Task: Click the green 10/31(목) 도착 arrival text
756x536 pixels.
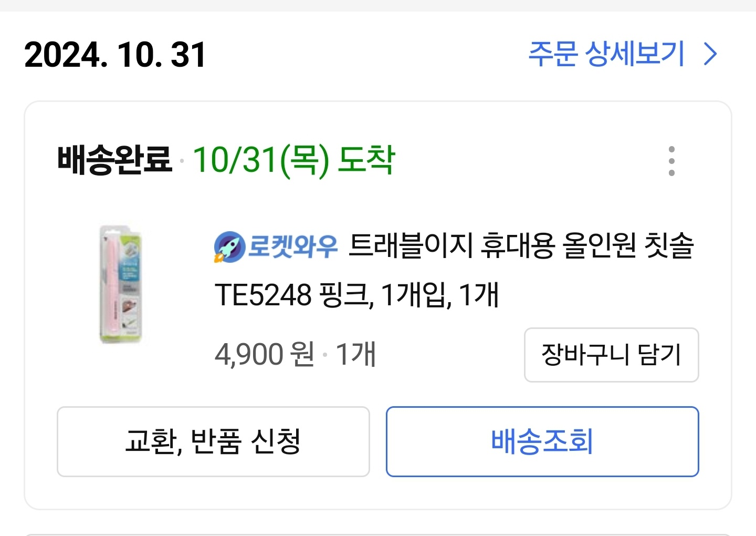Action: [293, 160]
